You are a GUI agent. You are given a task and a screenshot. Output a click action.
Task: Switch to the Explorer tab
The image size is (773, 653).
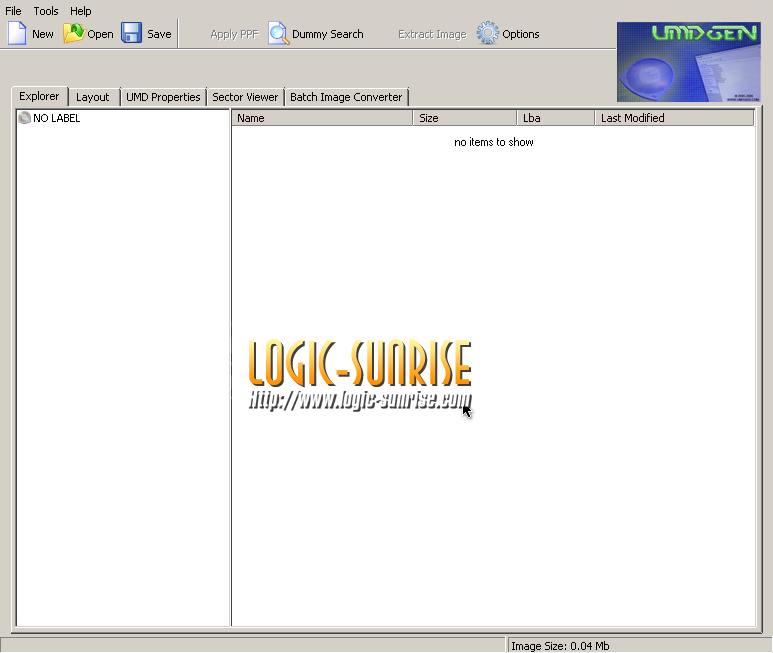pyautogui.click(x=39, y=96)
